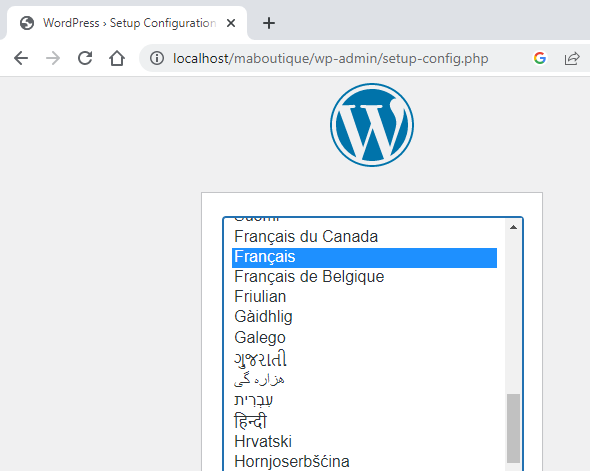This screenshot has height=471, width=590.
Task: Click the globe favicon on the tab
Action: click(x=27, y=23)
